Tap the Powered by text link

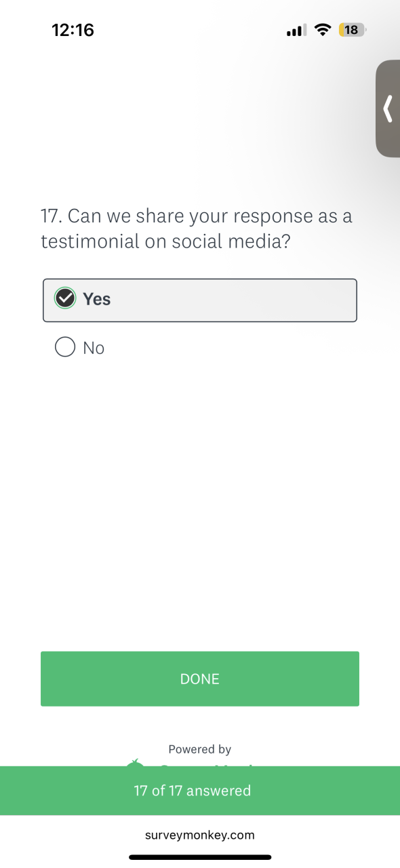200,749
